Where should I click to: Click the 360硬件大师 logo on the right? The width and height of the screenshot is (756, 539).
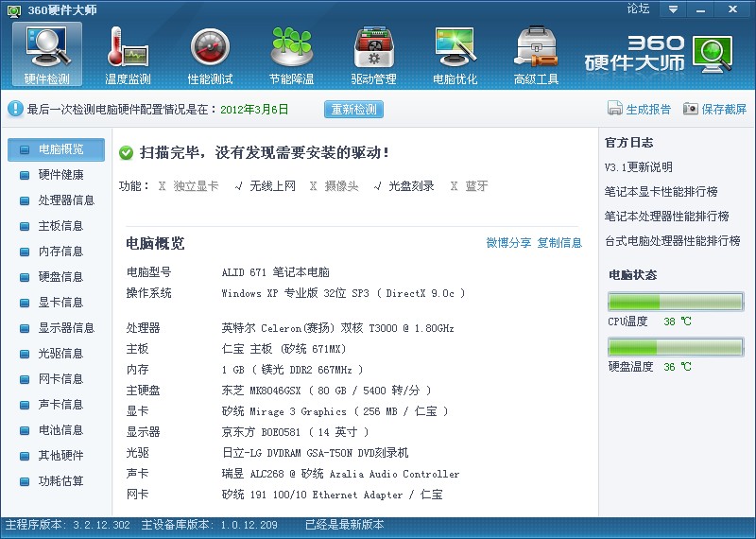coord(659,53)
